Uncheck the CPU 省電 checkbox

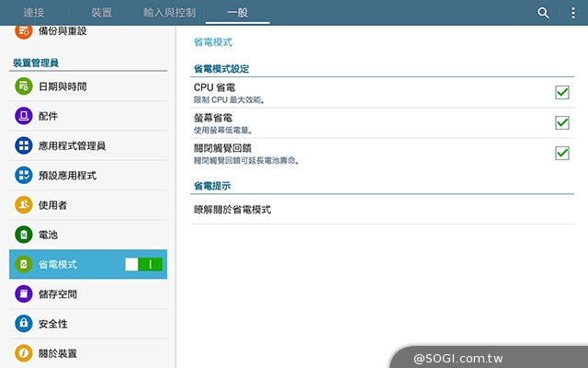coord(562,92)
